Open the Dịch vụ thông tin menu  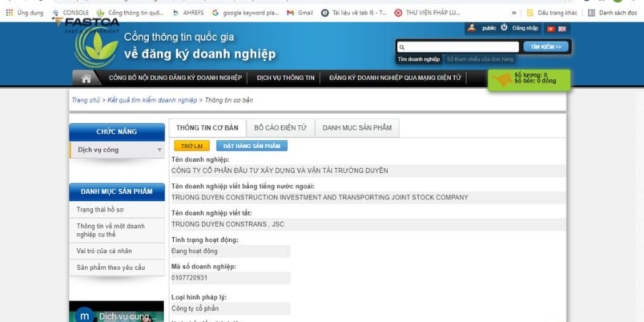click(x=286, y=77)
